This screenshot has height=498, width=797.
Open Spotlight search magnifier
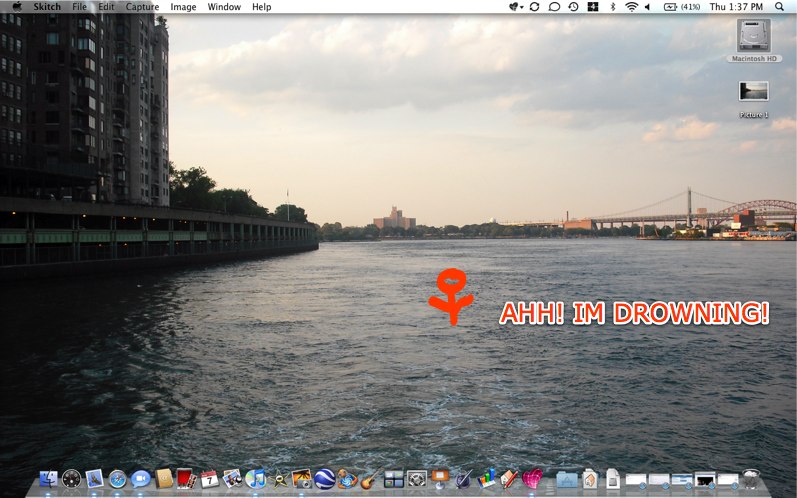[779, 7]
